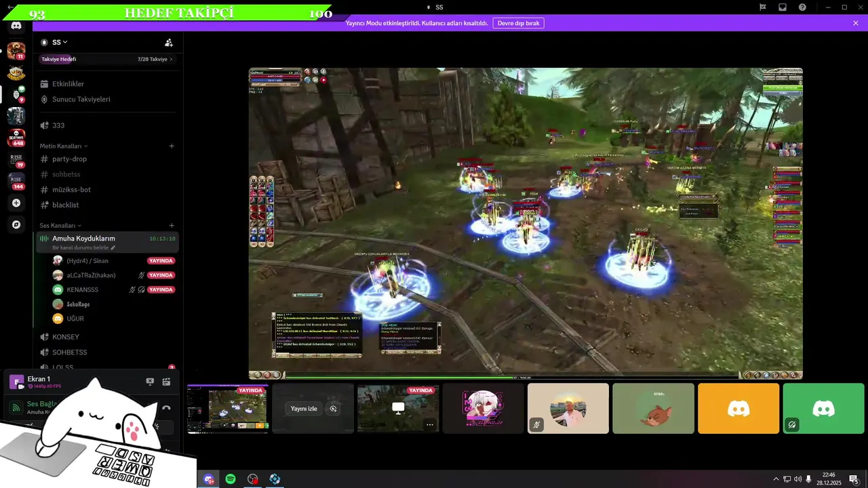The image size is (868, 488).
Task: Edit channel status pencil icon
Action: 113,248
